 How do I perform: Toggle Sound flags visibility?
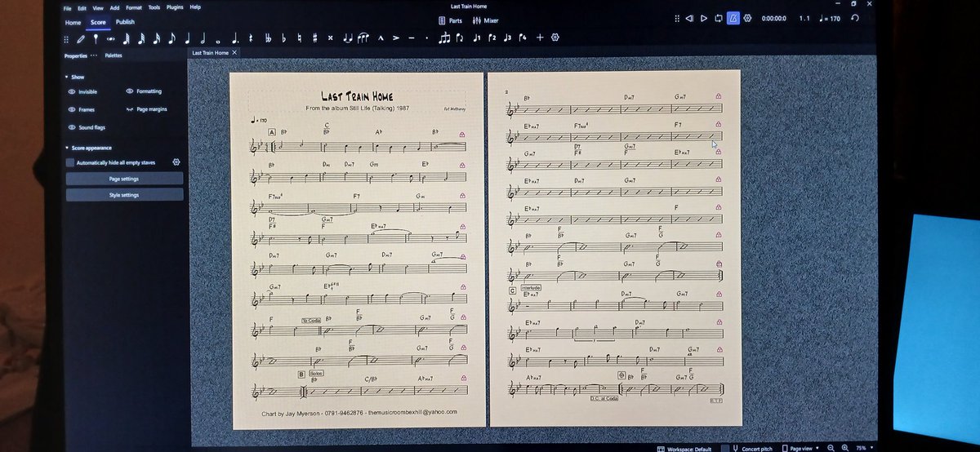(x=87, y=127)
